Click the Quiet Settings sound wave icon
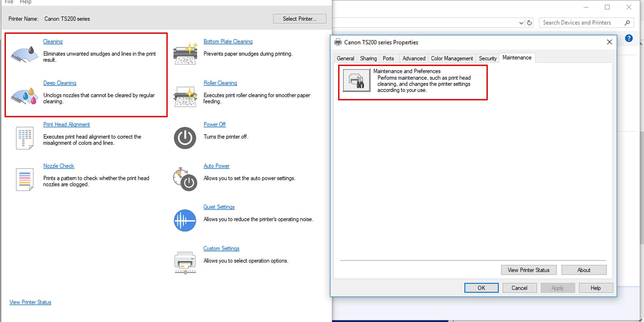Screen dimensions: 644x322 (x=185, y=220)
